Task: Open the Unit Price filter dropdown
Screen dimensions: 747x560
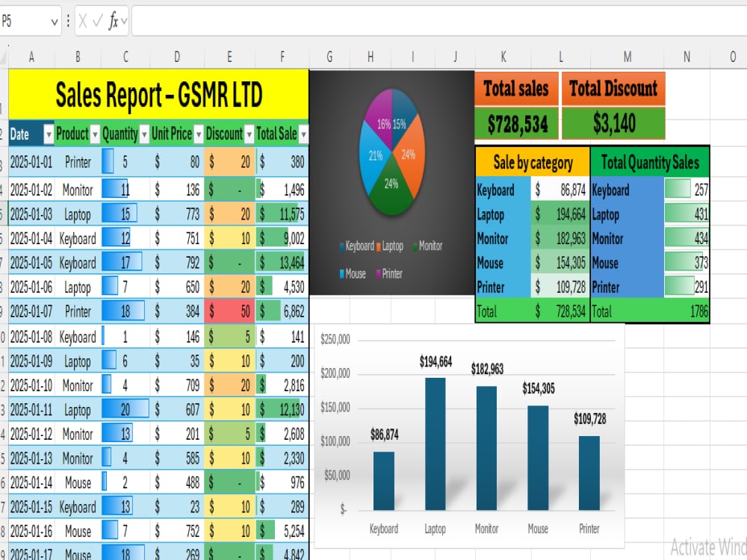Action: (x=199, y=135)
